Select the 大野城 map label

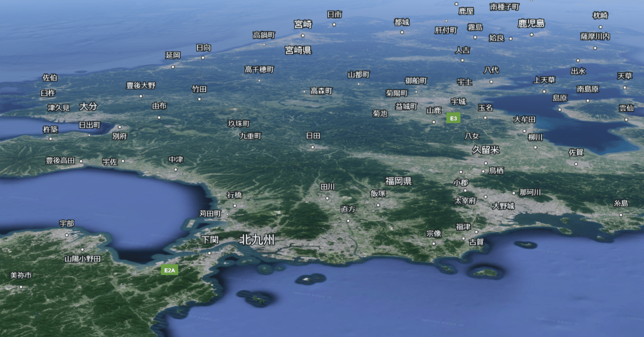pos(503,206)
